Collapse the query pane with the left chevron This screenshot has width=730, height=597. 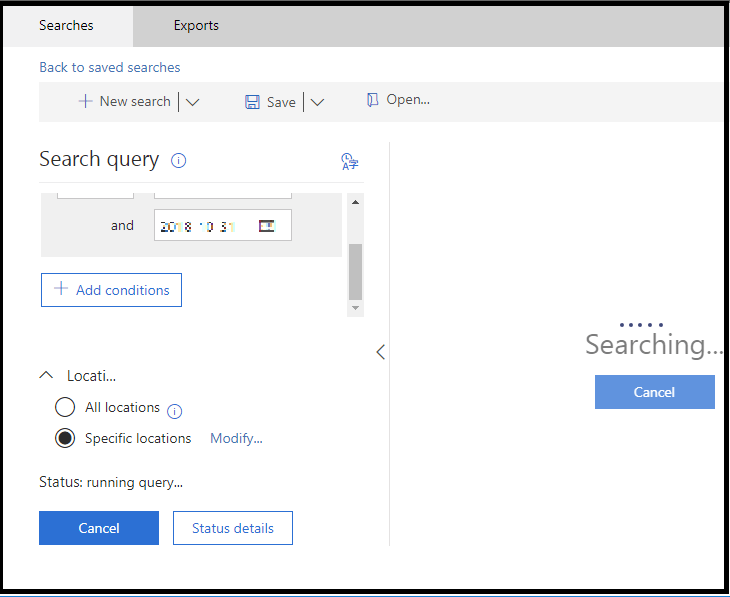click(x=380, y=352)
